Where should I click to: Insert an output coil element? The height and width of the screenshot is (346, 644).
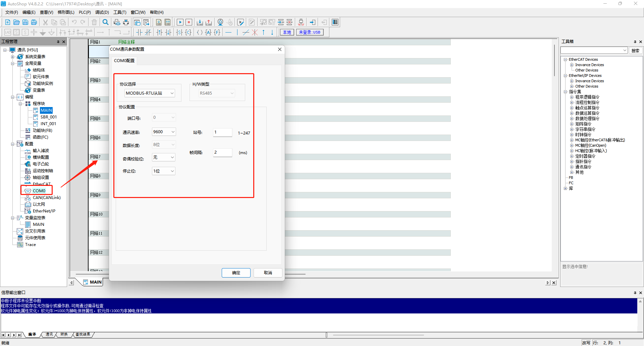(x=200, y=32)
